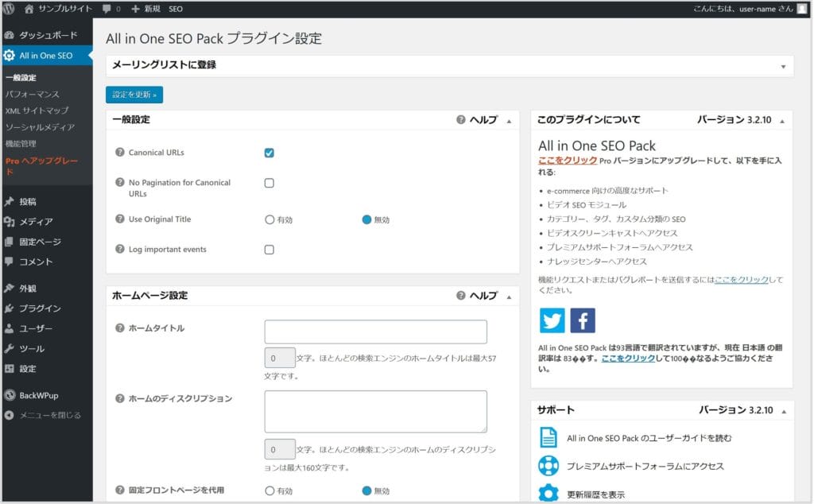
Task: Click the BackWPup icon in sidebar
Action: (10, 396)
